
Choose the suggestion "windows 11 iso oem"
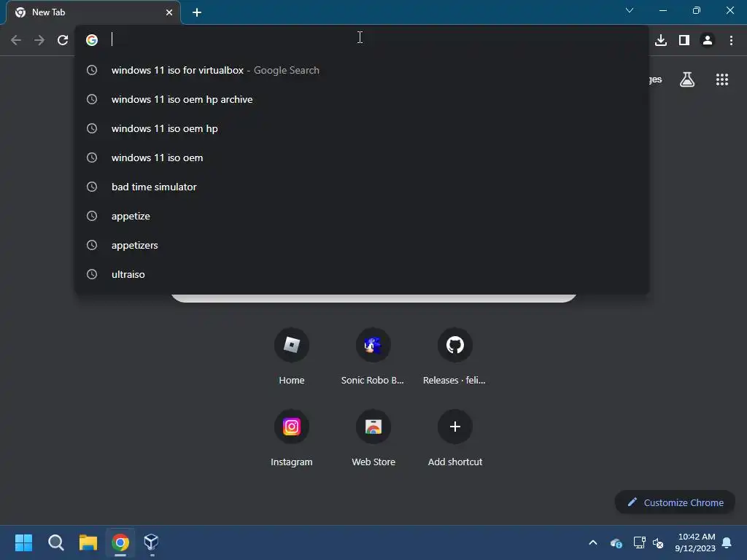(x=362, y=157)
